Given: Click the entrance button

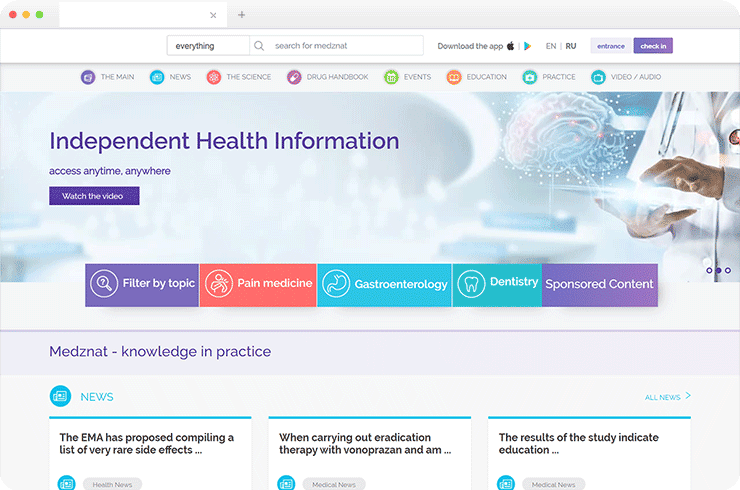Looking at the screenshot, I should pyautogui.click(x=611, y=46).
